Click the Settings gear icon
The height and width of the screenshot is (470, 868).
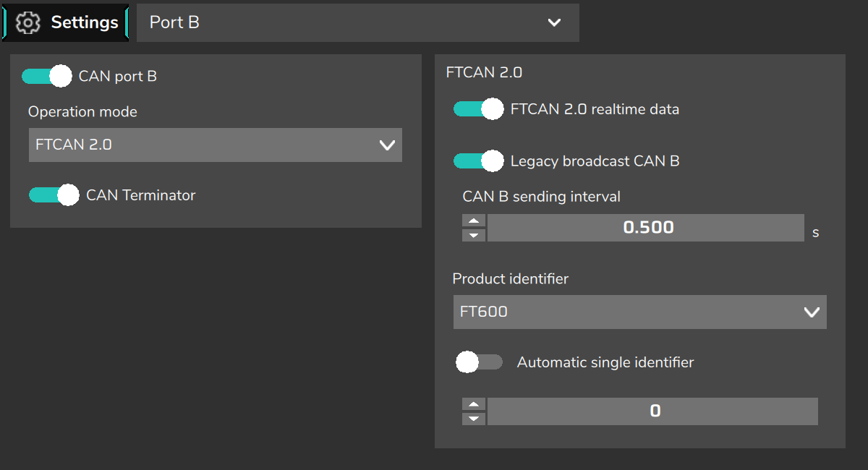(x=28, y=22)
